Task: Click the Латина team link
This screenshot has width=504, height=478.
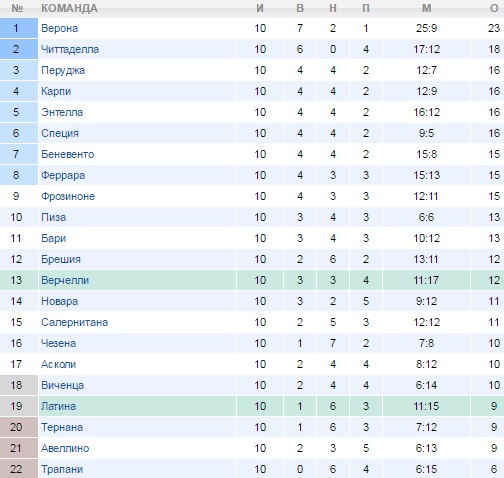Action: [59, 406]
